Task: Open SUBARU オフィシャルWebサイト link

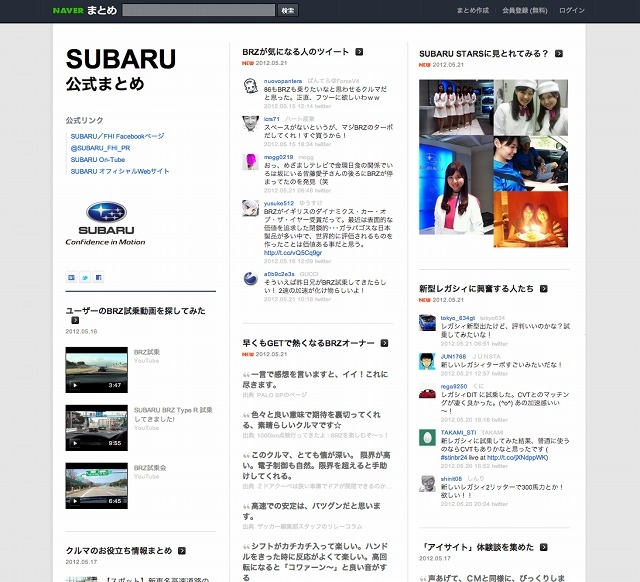Action: pos(120,171)
